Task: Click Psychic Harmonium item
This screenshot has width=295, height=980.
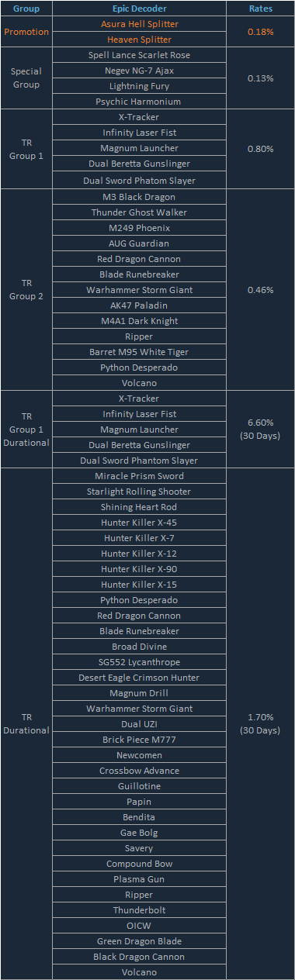Action: 140,102
